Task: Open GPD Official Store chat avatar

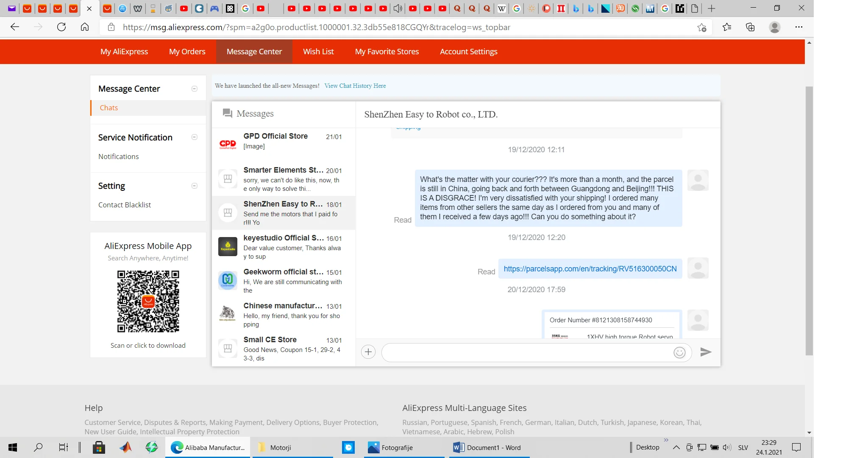Action: click(x=228, y=144)
